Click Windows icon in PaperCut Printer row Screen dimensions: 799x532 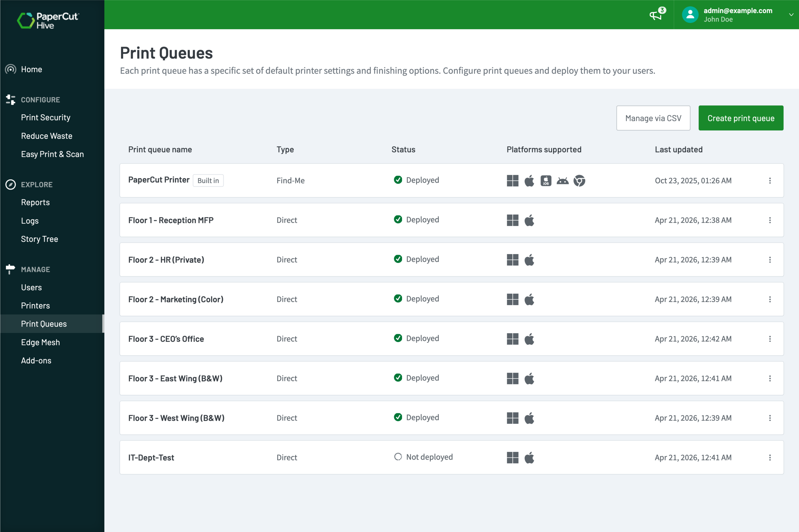coord(513,181)
